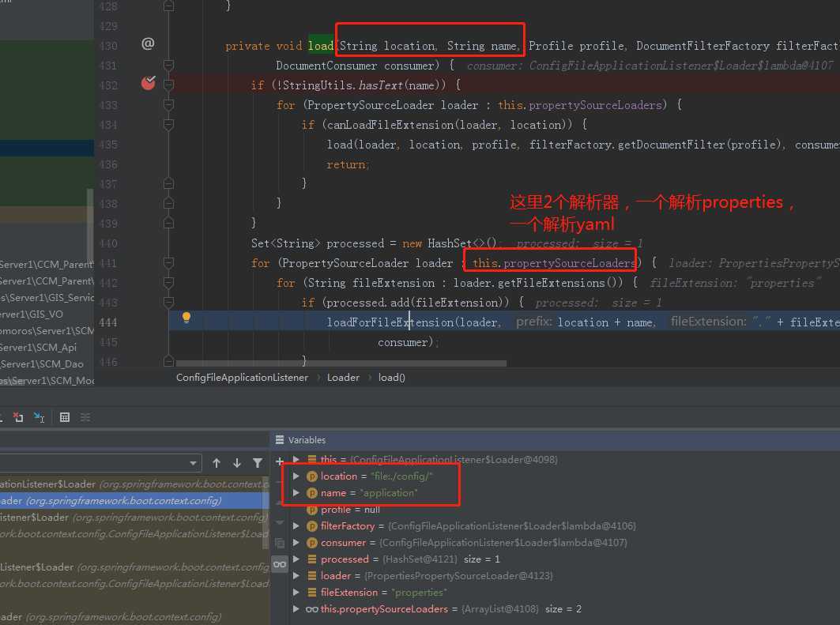Screen dimensions: 840x625
Task: Click this.propertySourceLoaders in code line 441
Action: 553,263
